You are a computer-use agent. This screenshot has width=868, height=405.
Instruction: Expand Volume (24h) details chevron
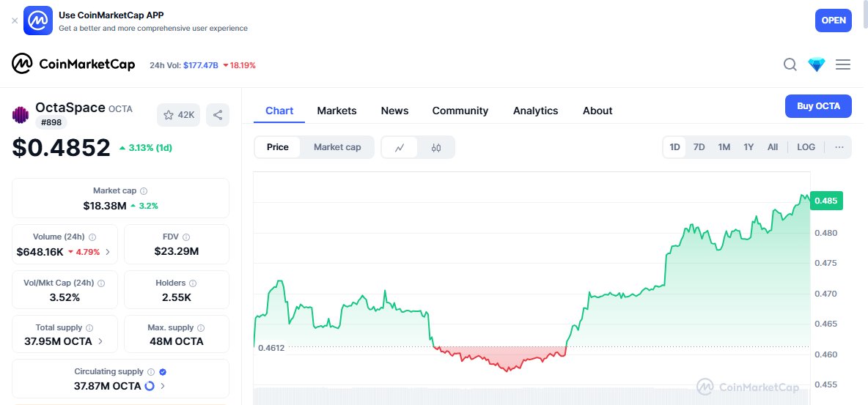point(107,252)
